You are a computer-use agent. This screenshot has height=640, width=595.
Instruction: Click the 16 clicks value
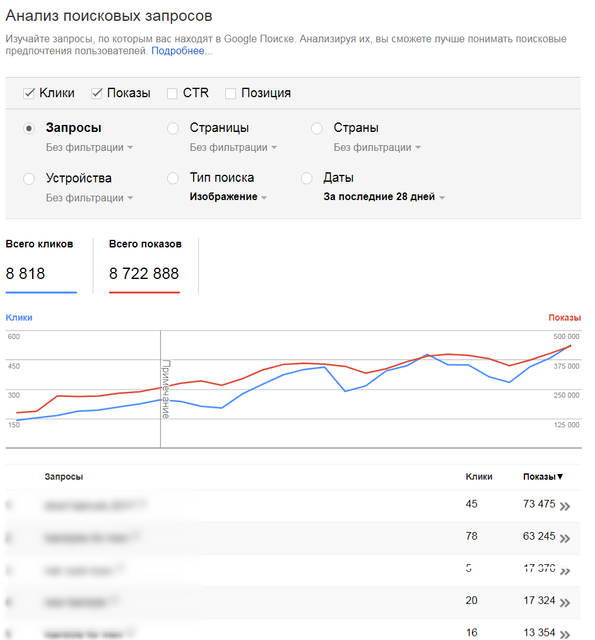pos(471,633)
